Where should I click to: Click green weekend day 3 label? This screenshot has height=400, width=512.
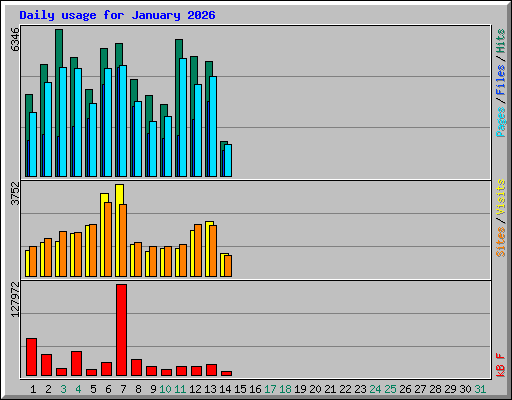(63, 389)
